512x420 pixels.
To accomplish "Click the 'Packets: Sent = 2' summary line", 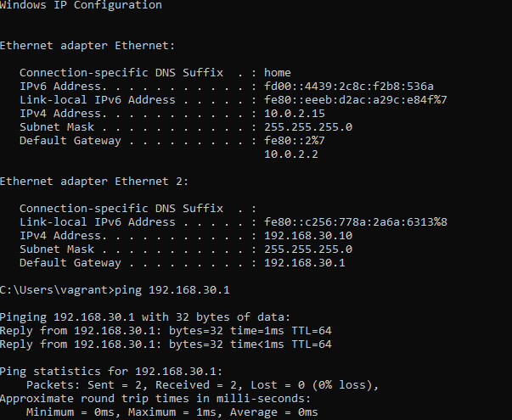I will pyautogui.click(x=202, y=385).
